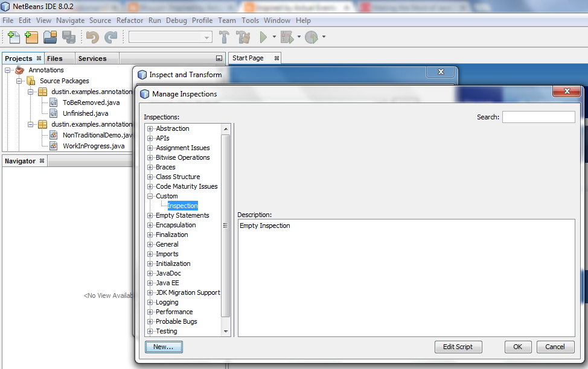Close the Projects tab with its x
The image size is (588, 369).
(x=39, y=58)
